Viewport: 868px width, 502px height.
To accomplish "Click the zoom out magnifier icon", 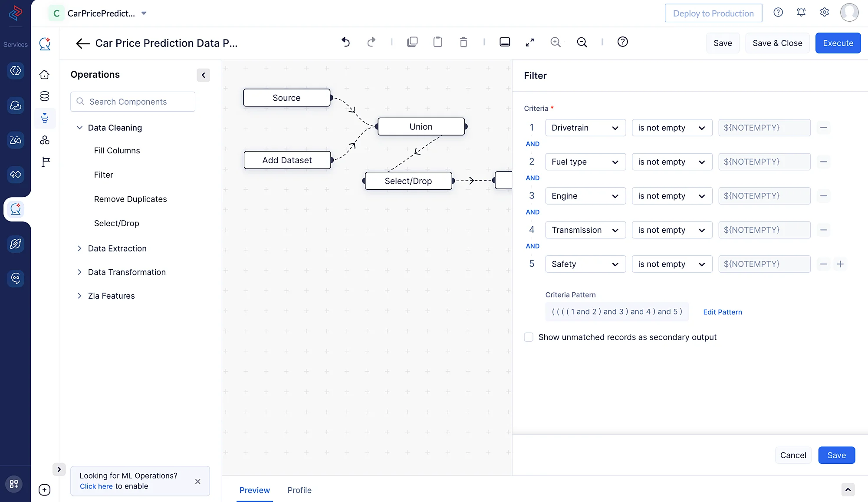I will pyautogui.click(x=582, y=42).
